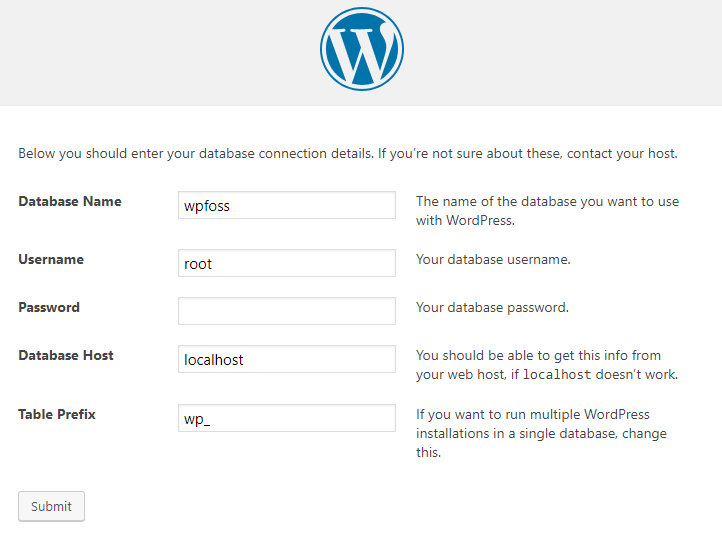This screenshot has height=537, width=722.
Task: Click the Database Host field with localhost
Action: click(x=287, y=359)
